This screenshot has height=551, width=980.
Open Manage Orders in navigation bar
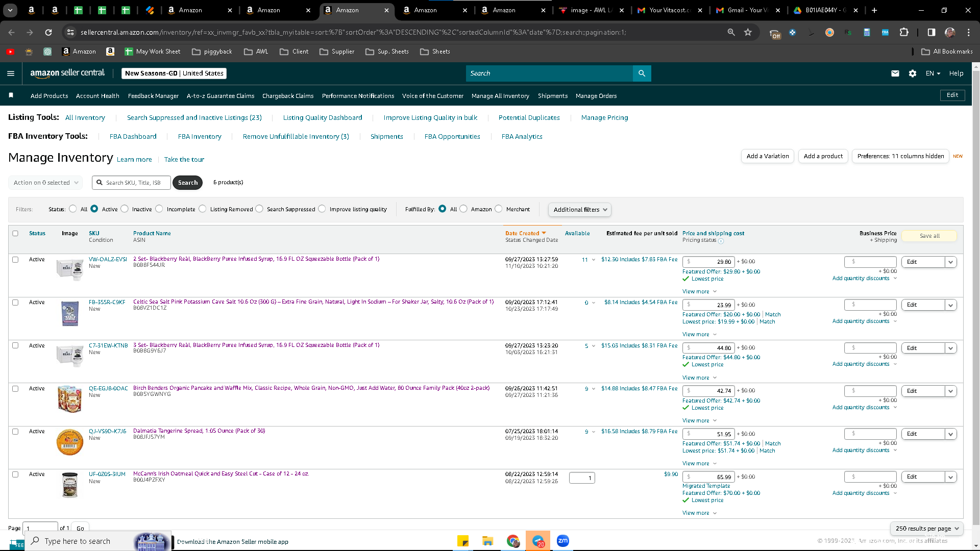[596, 96]
